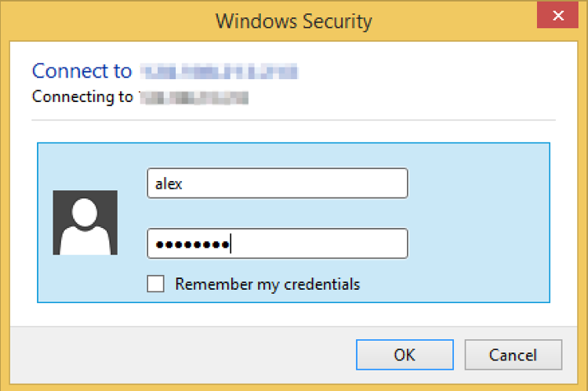This screenshot has width=588, height=391.
Task: Click the username field containing alex
Action: click(276, 184)
